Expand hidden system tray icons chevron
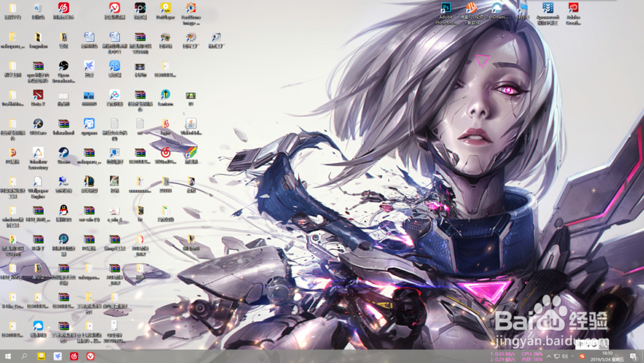This screenshot has width=644, height=363. (548, 357)
